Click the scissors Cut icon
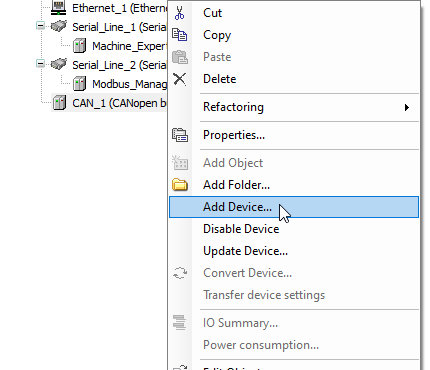430x370 pixels. pyautogui.click(x=179, y=13)
